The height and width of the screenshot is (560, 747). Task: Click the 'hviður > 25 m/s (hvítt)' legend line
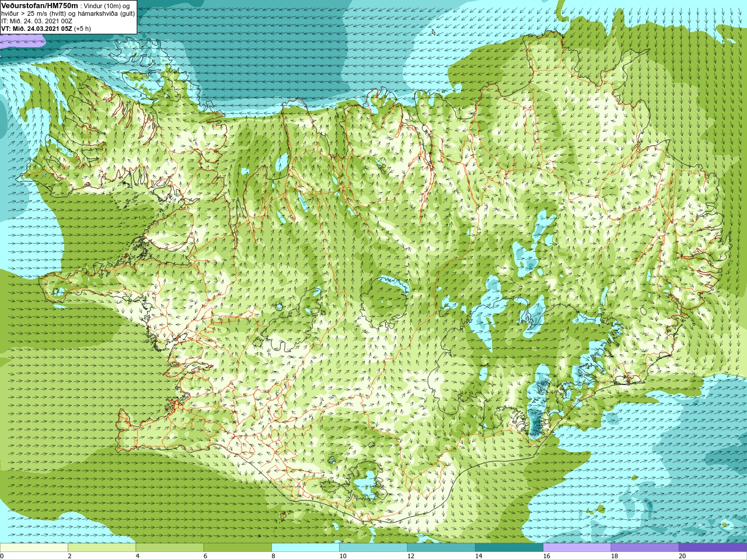click(34, 13)
